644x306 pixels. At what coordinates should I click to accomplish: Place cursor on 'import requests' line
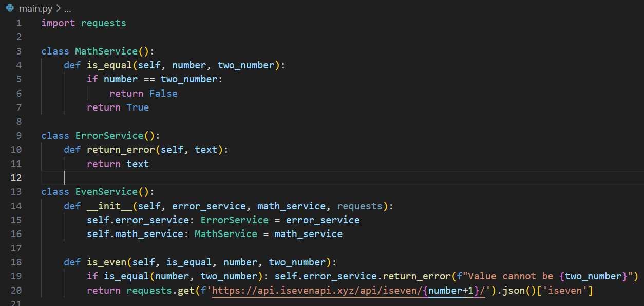[x=84, y=23]
